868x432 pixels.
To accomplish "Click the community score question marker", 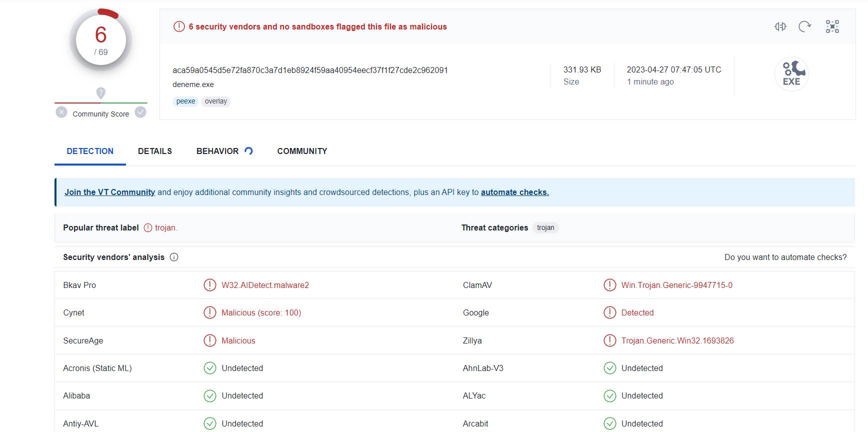I will pyautogui.click(x=100, y=93).
